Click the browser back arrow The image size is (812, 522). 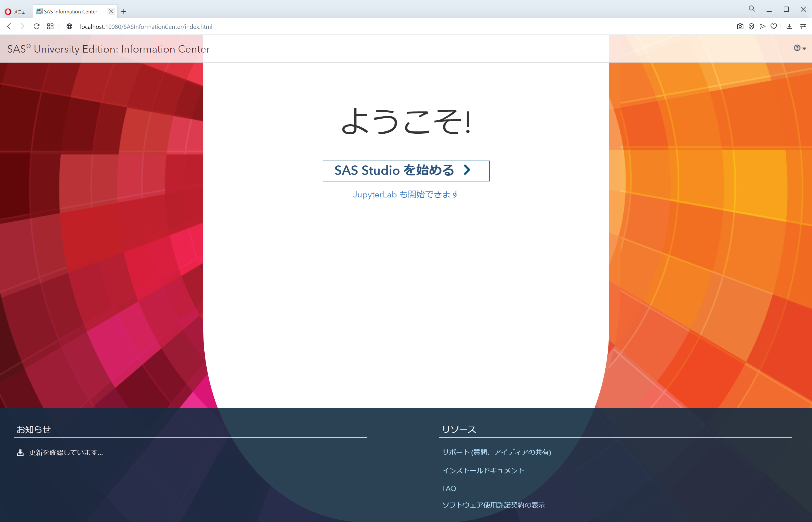pyautogui.click(x=9, y=27)
